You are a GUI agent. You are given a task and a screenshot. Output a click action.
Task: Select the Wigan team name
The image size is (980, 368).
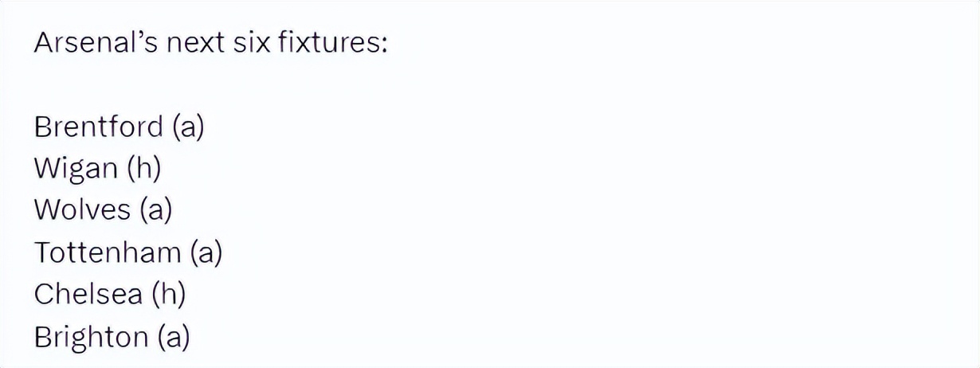[70, 168]
